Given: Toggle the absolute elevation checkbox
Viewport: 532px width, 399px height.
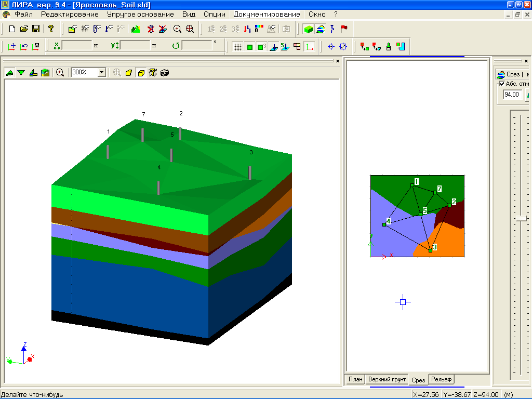Looking at the screenshot, I should (x=501, y=84).
